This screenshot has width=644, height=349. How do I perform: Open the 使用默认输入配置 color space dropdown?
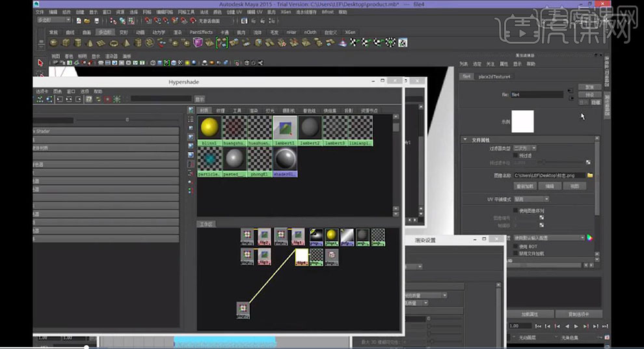(550, 238)
